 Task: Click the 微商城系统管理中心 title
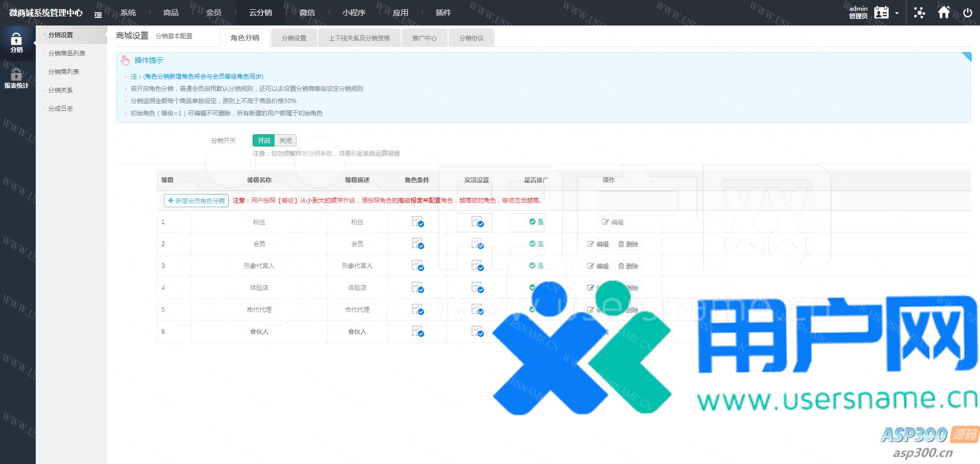point(46,13)
